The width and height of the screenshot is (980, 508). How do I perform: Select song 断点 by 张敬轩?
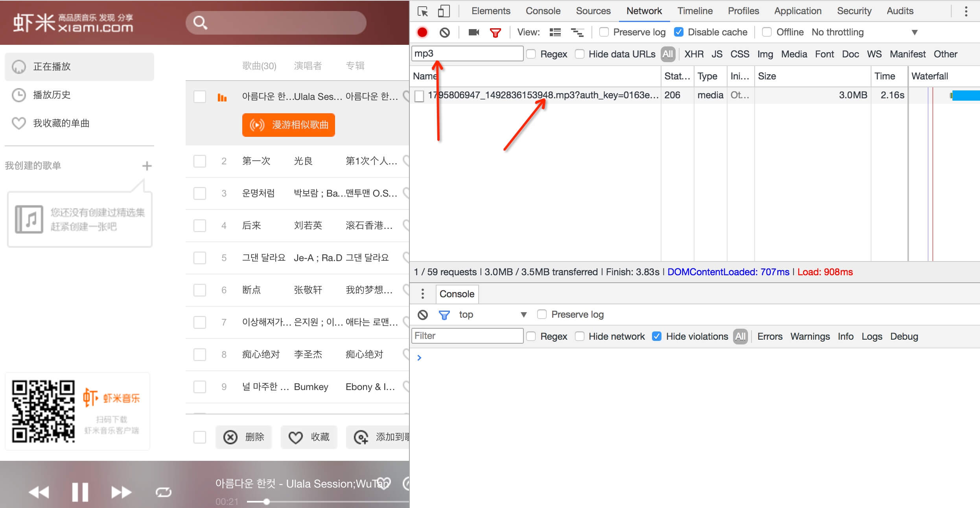point(297,290)
